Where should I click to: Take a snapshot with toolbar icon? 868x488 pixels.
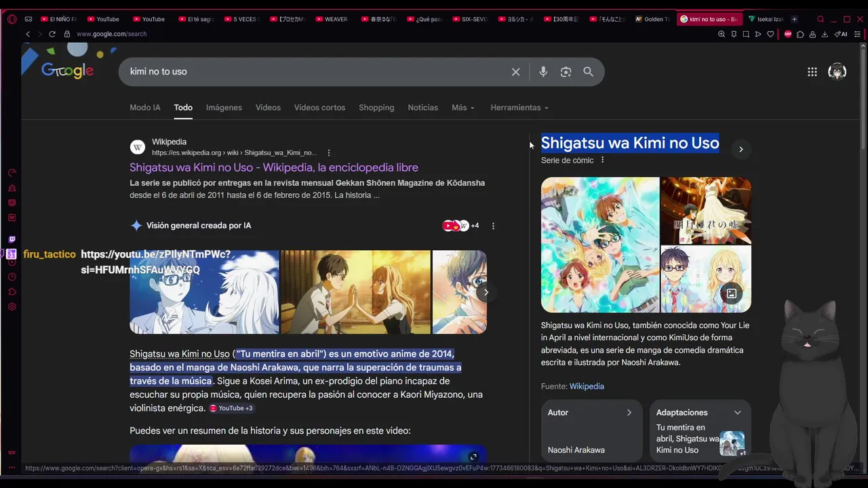(x=746, y=34)
